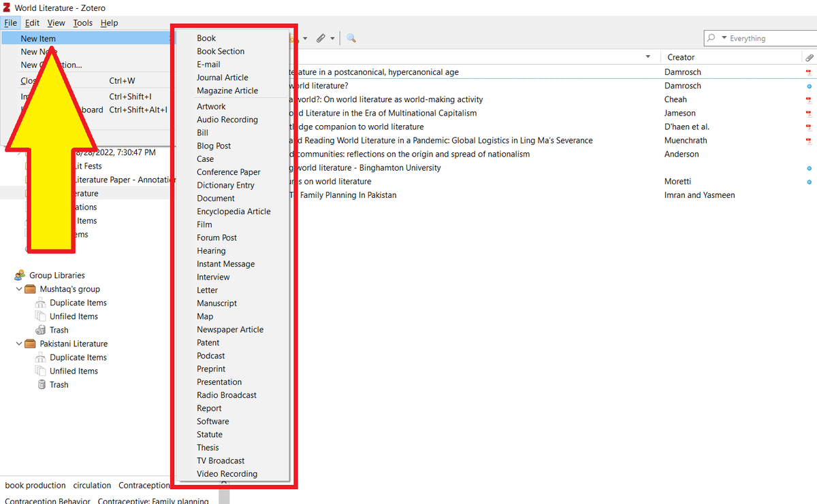Click blue dot icon on Binghamton University row
The image size is (817, 504).
coord(809,168)
